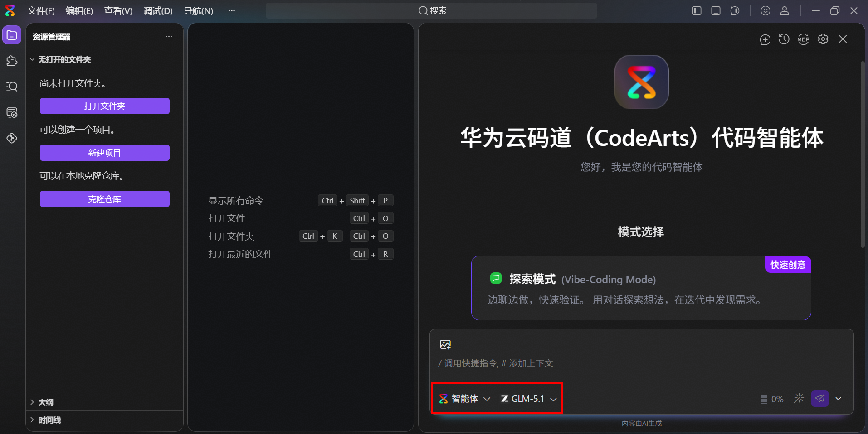868x434 pixels.
Task: Open the 导航(N) menu
Action: pos(198,11)
